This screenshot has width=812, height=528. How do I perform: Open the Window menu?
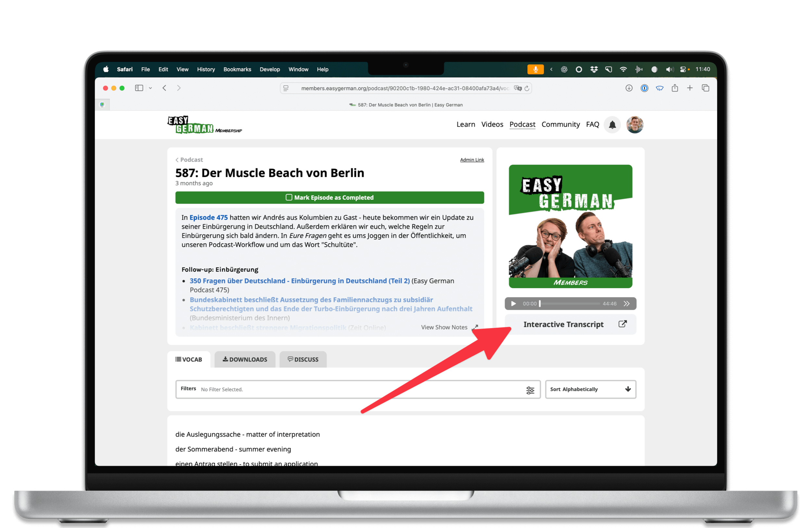pos(298,69)
